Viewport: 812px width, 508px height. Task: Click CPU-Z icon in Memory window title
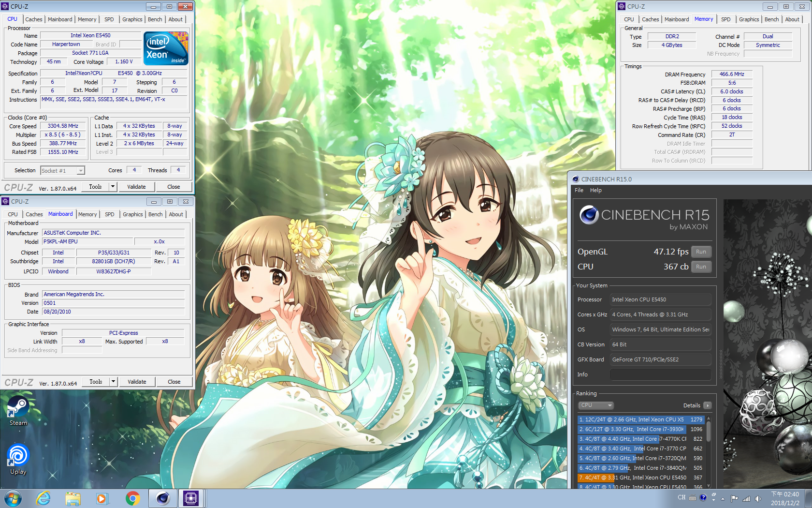click(x=622, y=6)
